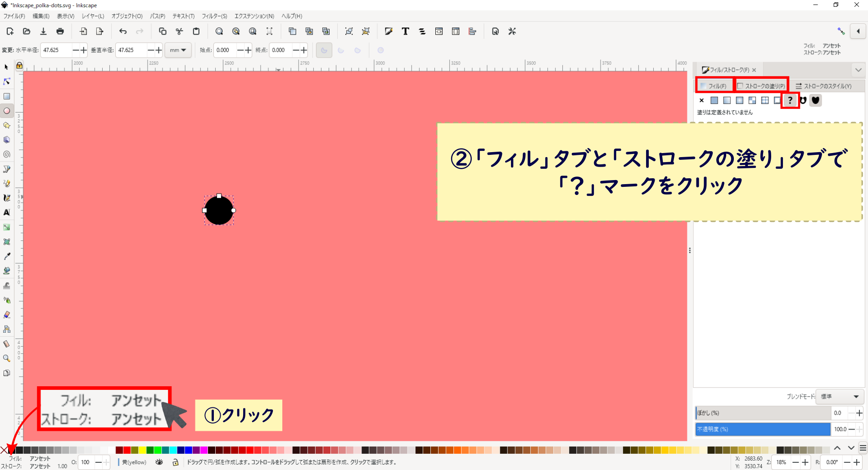This screenshot has width=868, height=470.
Task: Select the yellow swatch in the palette
Action: [x=142, y=450]
